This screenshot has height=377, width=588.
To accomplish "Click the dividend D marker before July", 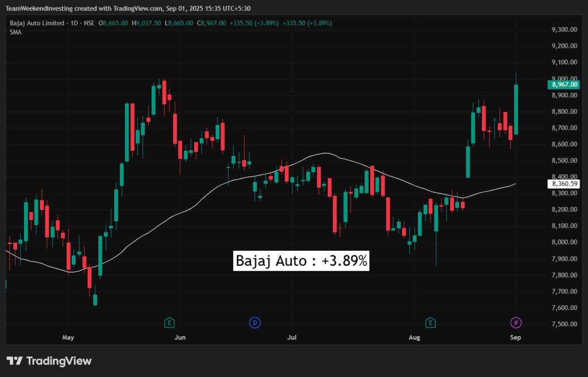I will click(x=255, y=322).
